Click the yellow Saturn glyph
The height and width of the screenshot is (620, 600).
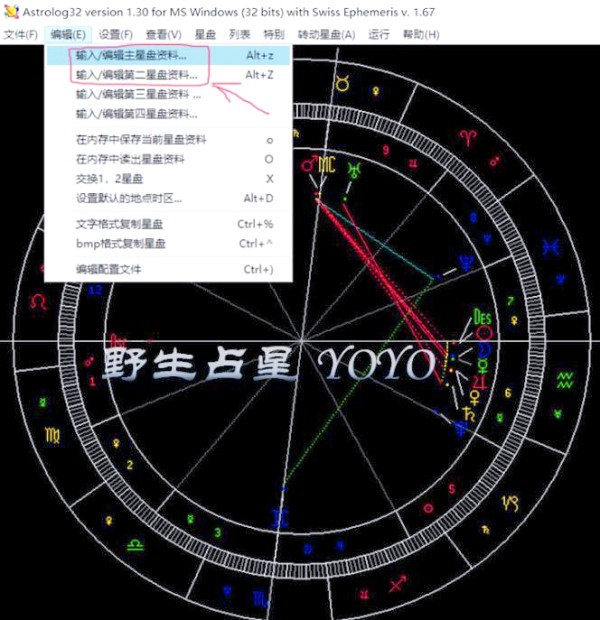click(469, 414)
